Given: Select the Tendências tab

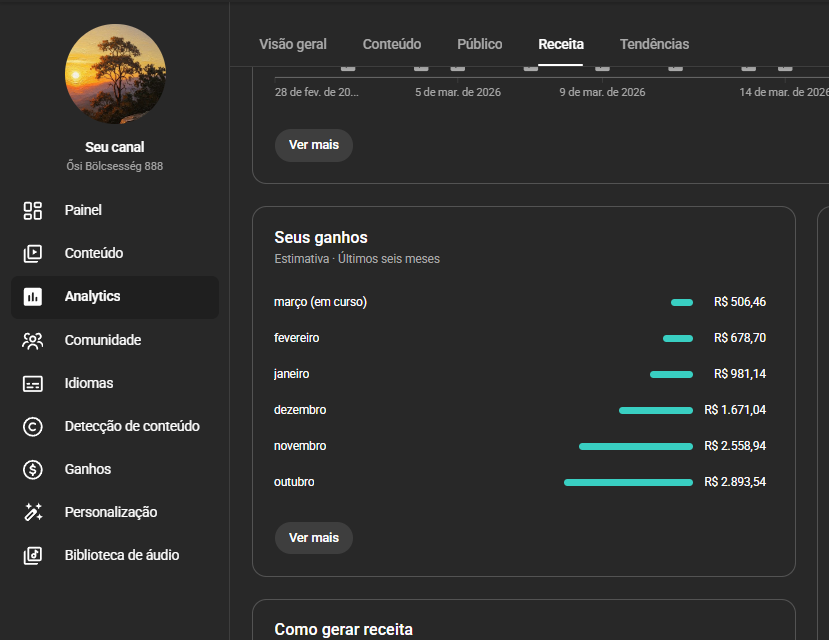Looking at the screenshot, I should point(654,44).
